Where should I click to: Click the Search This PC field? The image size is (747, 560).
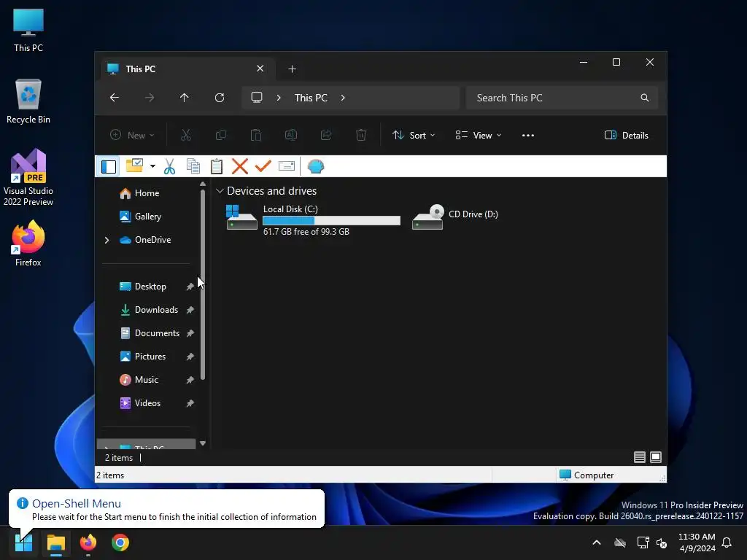(562, 98)
